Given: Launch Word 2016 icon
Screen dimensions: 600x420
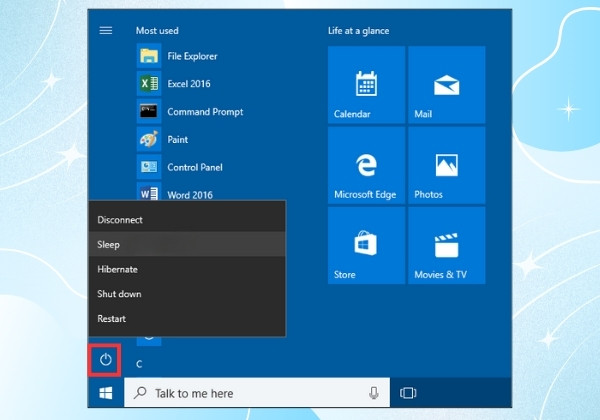Looking at the screenshot, I should pos(149,192).
